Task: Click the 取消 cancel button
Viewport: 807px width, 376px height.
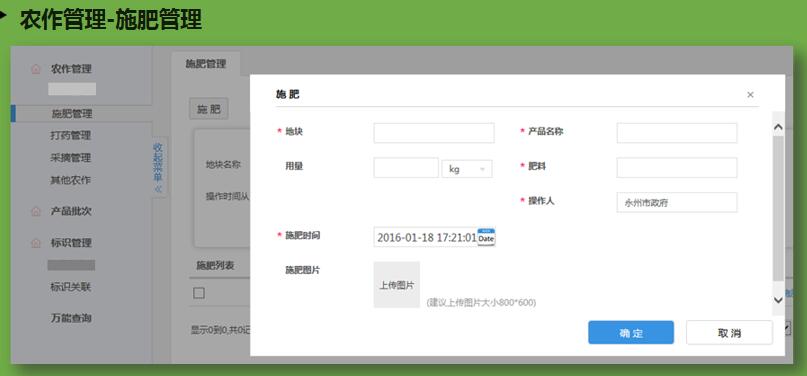Action: [x=729, y=333]
